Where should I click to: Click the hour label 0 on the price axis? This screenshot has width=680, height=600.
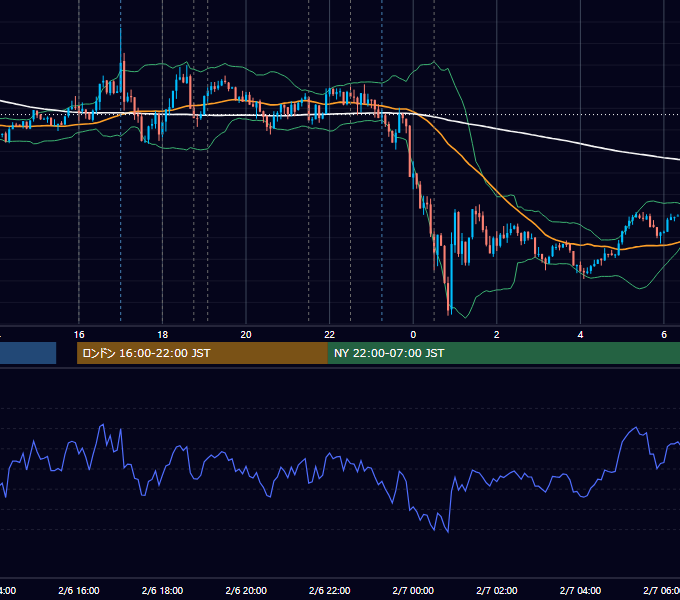[x=413, y=335]
